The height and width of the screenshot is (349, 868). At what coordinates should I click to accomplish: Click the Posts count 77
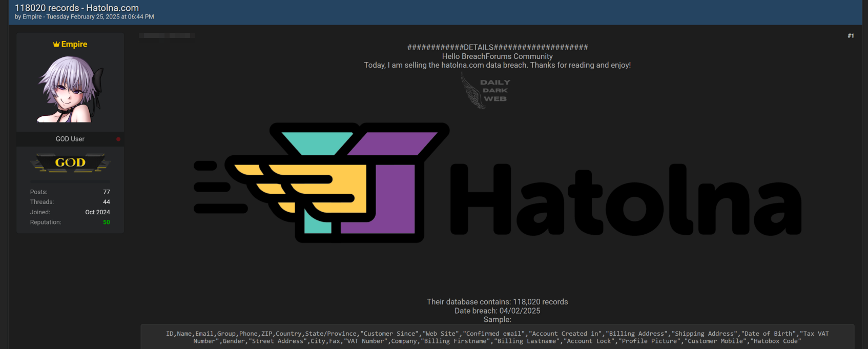point(107,192)
